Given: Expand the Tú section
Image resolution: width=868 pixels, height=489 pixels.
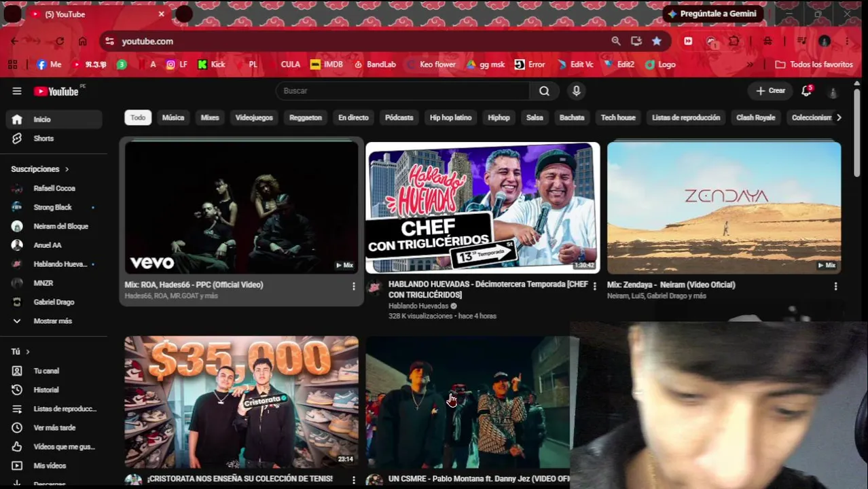Looking at the screenshot, I should [x=20, y=352].
